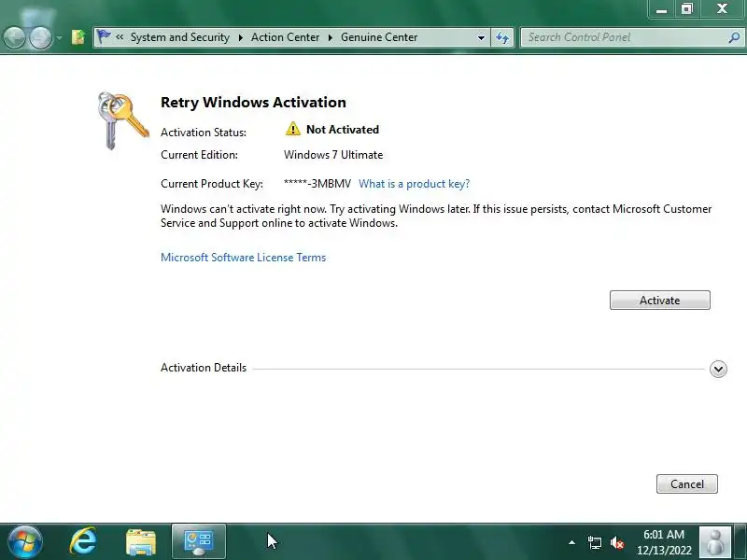Click the 'Windows 7 Ultimate' edition text

[333, 155]
